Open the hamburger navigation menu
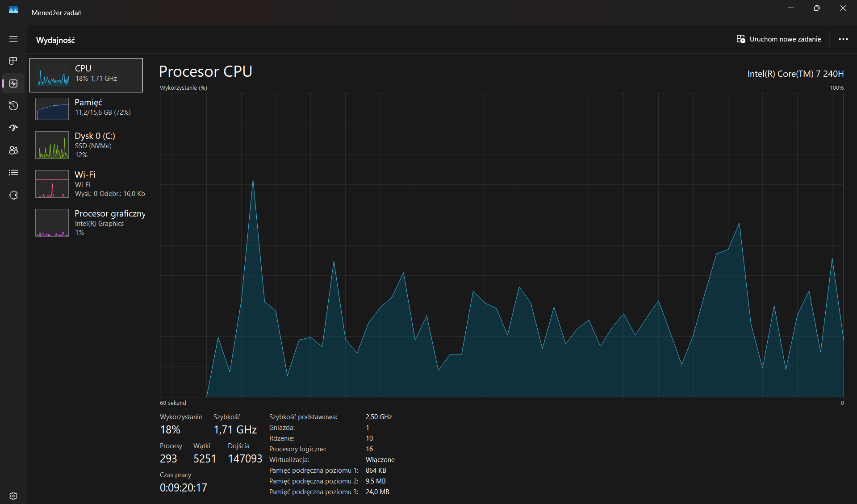 pos(13,39)
